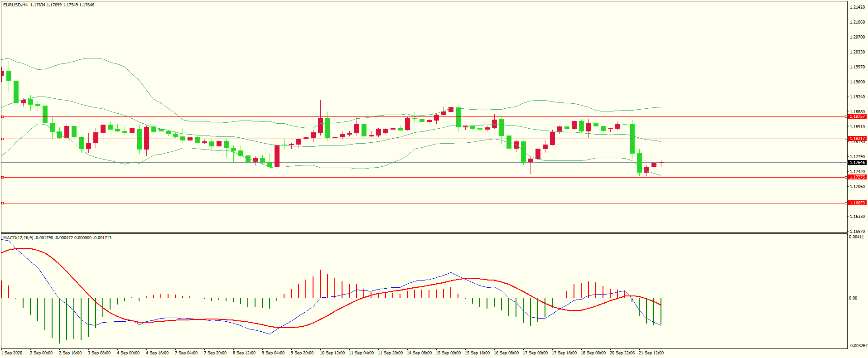868x358 pixels.
Task: Click the 10 Sep 12:00 time label
Action: click(332, 353)
